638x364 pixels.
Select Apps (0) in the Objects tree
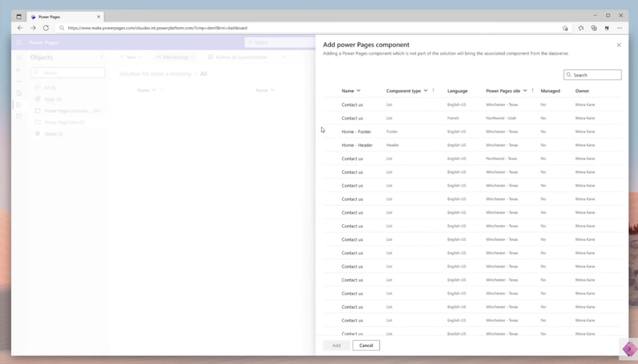(x=53, y=99)
